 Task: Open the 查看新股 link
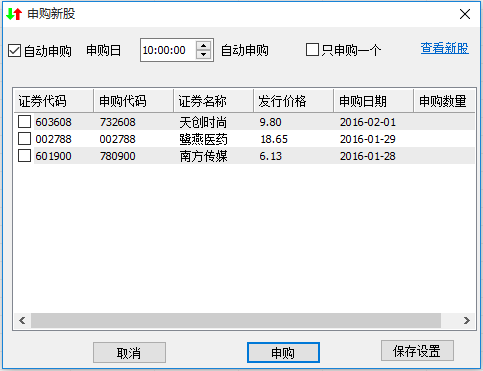[x=445, y=48]
